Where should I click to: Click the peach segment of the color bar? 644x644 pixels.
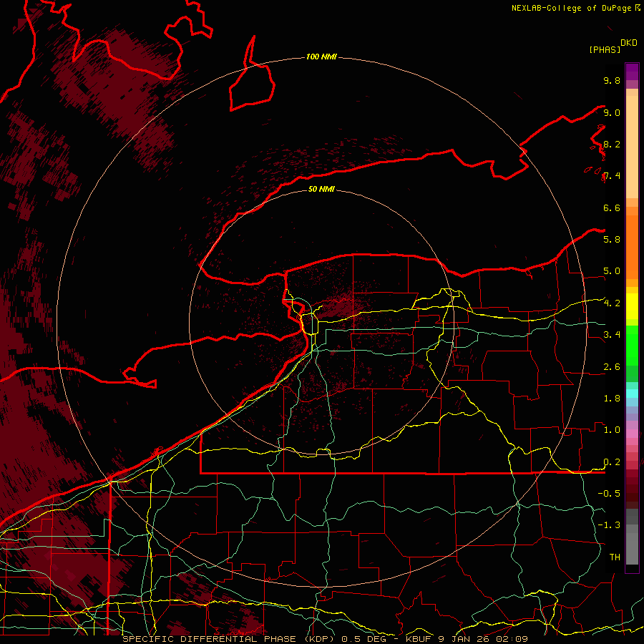[x=632, y=147]
